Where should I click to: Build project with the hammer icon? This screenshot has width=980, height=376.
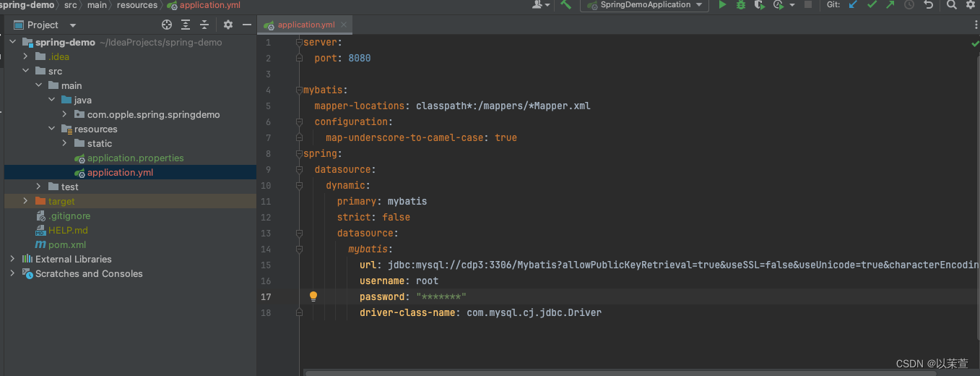[566, 5]
